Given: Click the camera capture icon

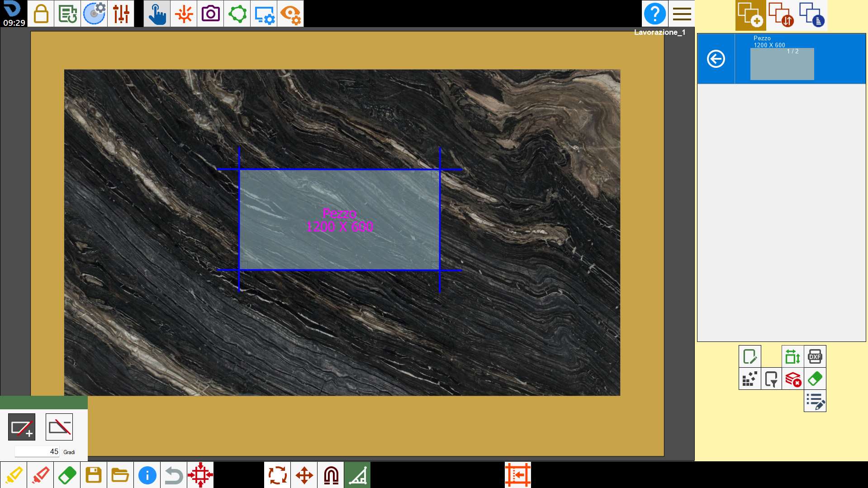Looking at the screenshot, I should click(210, 14).
